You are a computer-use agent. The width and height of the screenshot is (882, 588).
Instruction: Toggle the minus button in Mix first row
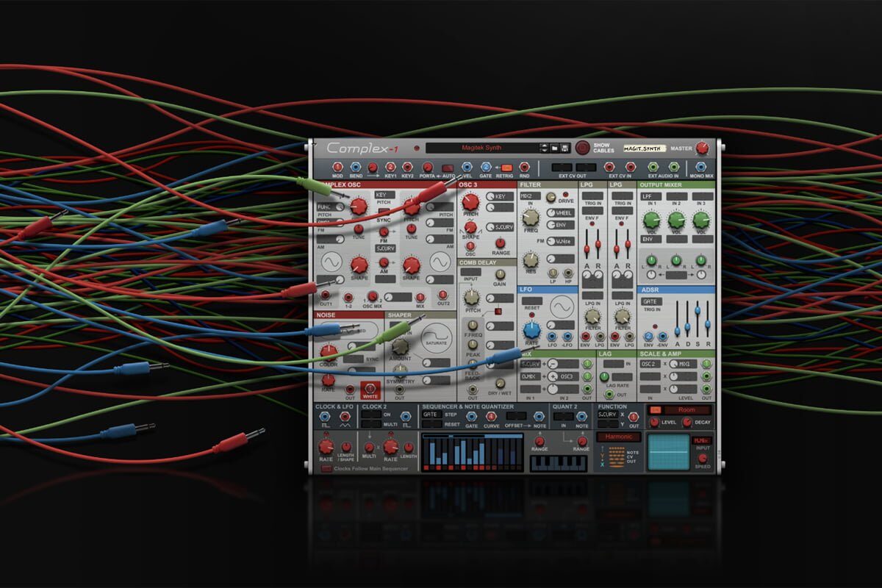pos(553,364)
